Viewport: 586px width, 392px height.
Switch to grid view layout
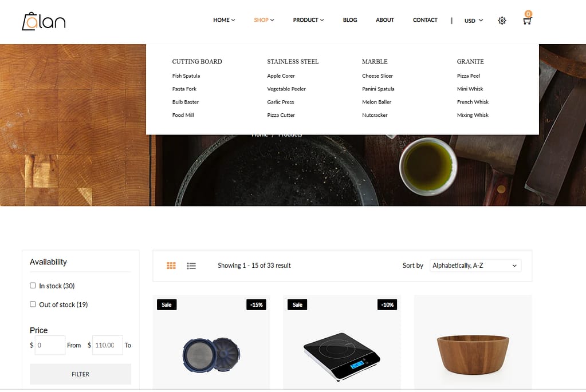click(x=171, y=266)
